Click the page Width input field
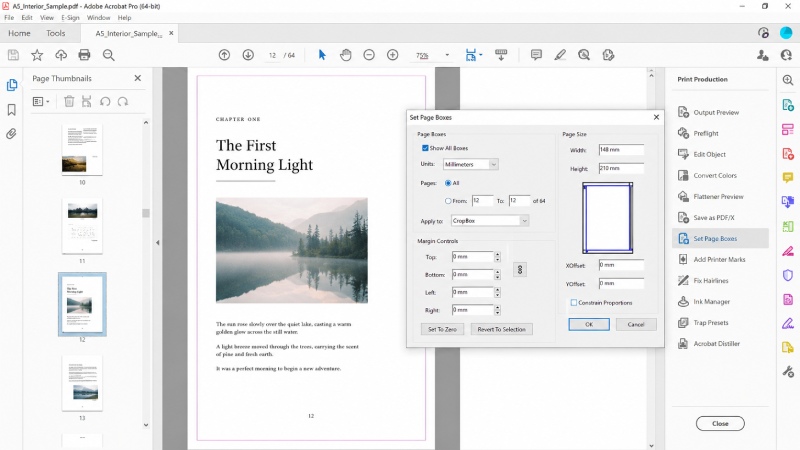 621,150
